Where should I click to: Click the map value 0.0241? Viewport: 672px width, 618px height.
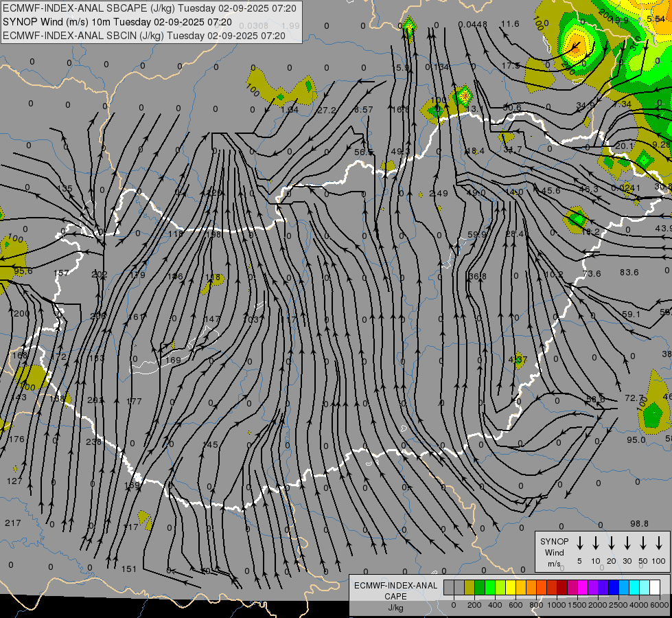click(626, 188)
